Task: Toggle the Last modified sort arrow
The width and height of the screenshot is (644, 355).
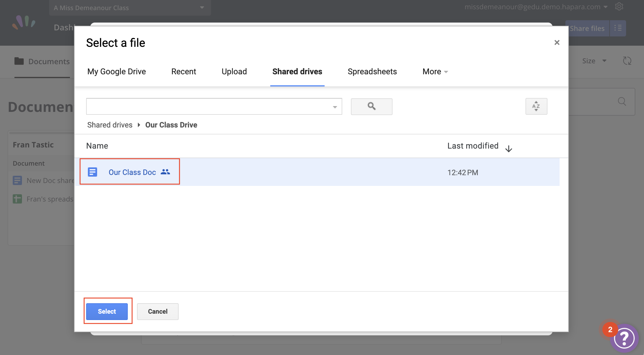Action: tap(509, 149)
